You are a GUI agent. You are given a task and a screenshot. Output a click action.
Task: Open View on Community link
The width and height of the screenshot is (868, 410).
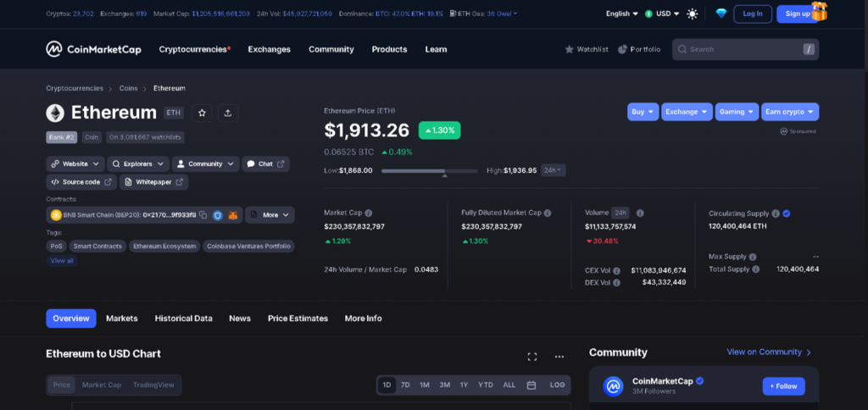769,352
